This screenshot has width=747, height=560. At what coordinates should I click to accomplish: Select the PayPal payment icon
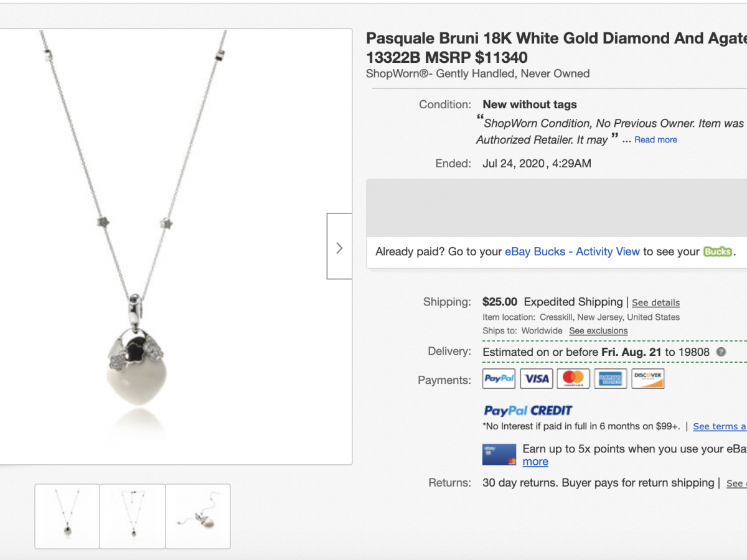click(x=498, y=378)
